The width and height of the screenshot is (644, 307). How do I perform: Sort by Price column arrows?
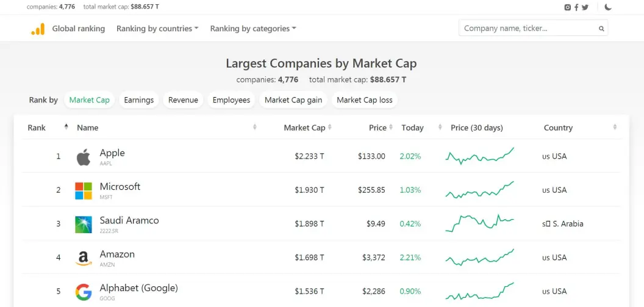[390, 127]
